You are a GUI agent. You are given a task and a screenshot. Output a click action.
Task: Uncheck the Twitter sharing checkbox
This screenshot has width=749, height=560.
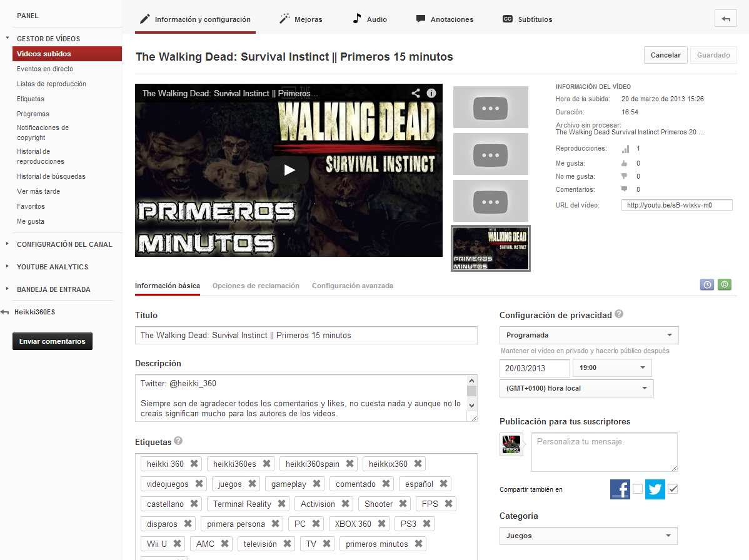[x=673, y=489]
